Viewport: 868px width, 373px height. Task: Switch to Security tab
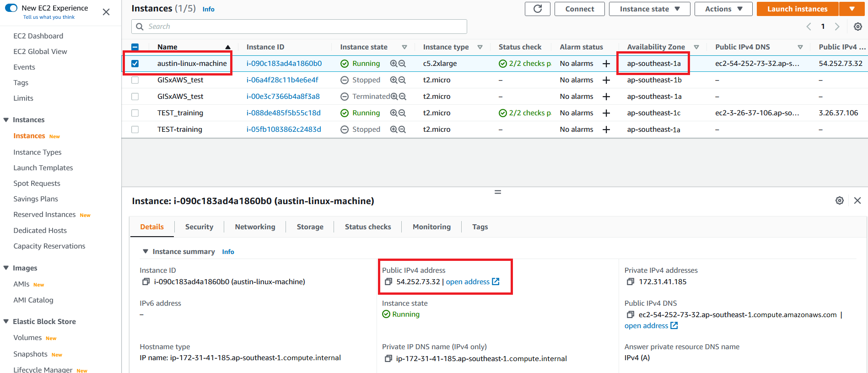(199, 227)
